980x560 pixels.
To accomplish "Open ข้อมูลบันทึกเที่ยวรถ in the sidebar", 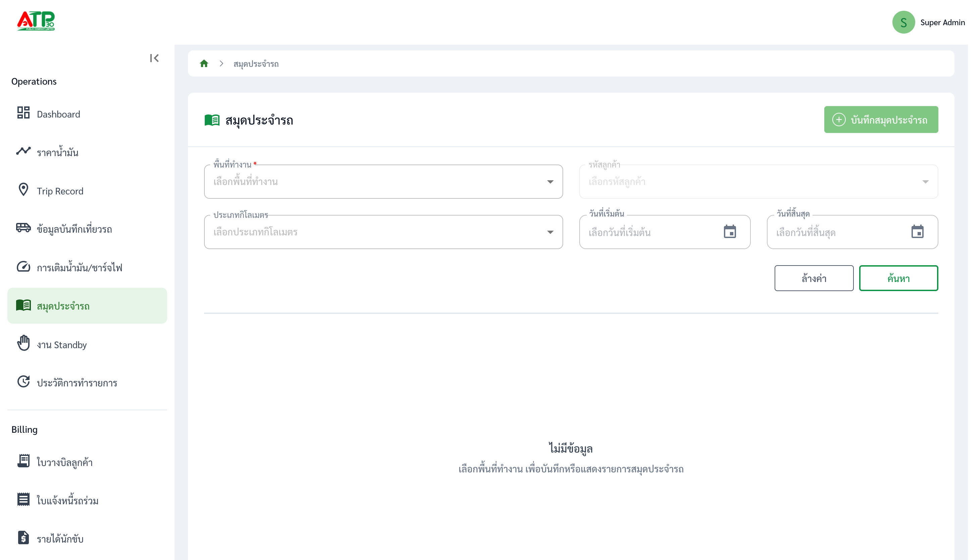I will (x=87, y=229).
